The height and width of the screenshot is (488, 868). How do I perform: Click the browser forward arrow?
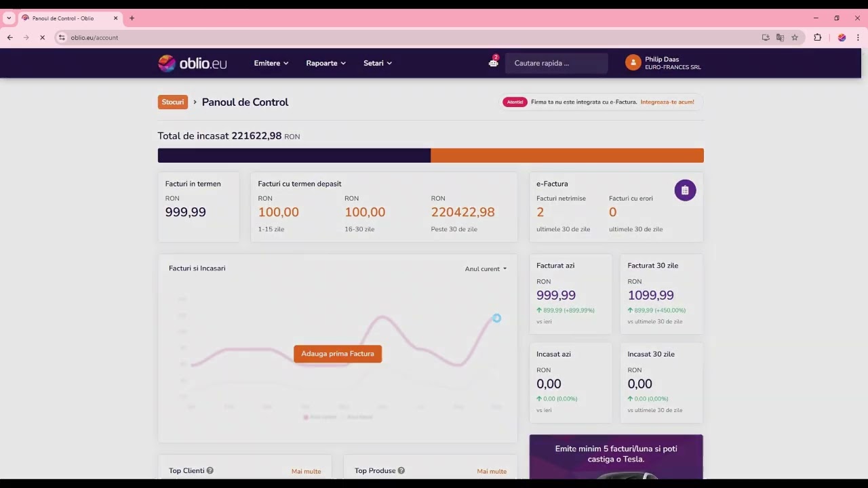pyautogui.click(x=26, y=37)
